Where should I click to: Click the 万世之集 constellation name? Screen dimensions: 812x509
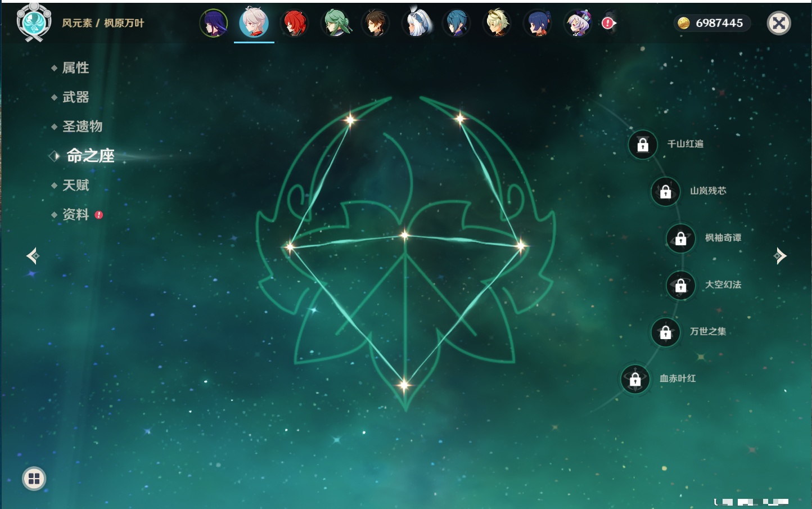(708, 331)
